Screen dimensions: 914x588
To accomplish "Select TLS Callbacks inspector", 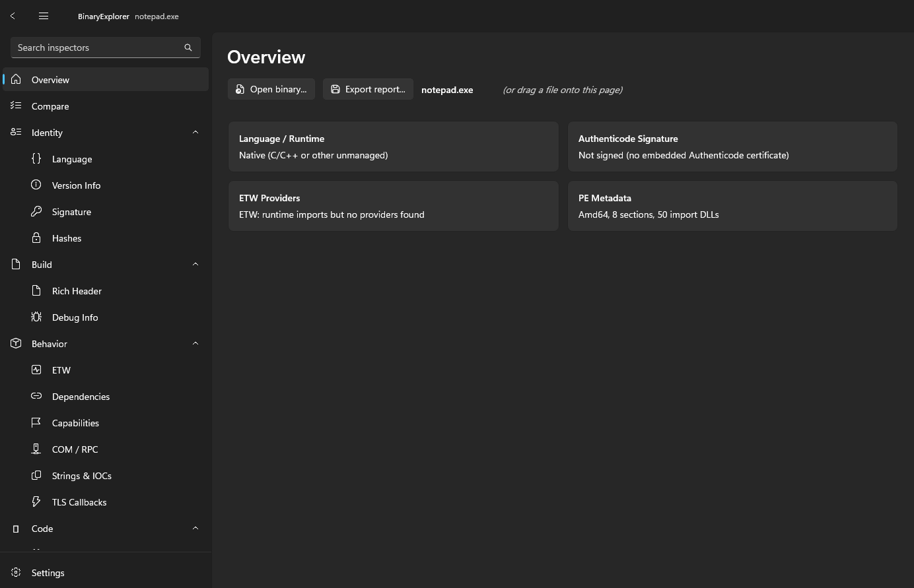I will click(x=106, y=502).
